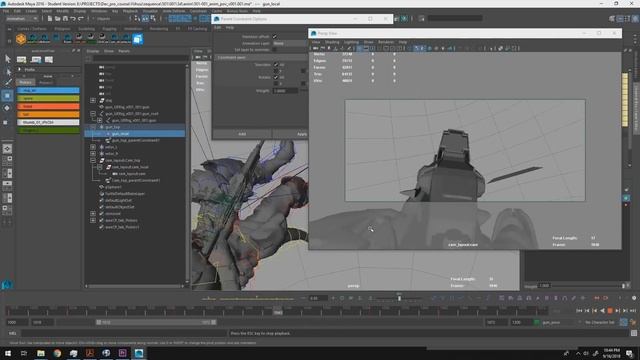Open Edit menu in Parent Constraint Options
This screenshot has height=360, width=640.
pos(218,28)
